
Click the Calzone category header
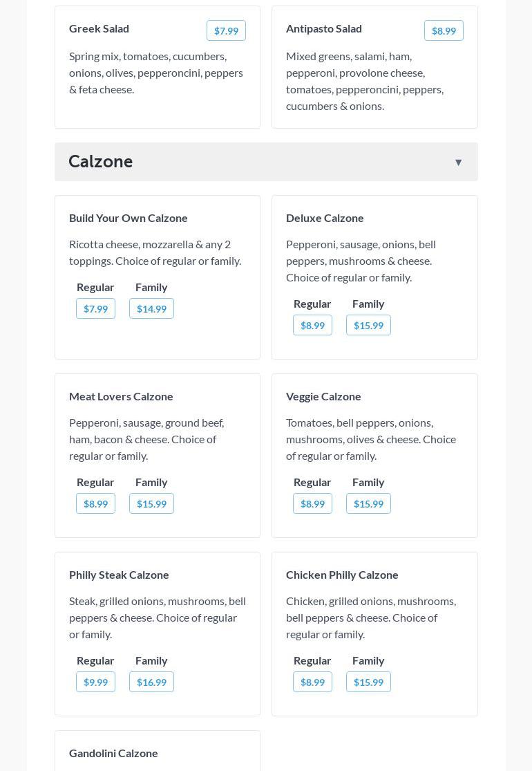click(x=101, y=162)
